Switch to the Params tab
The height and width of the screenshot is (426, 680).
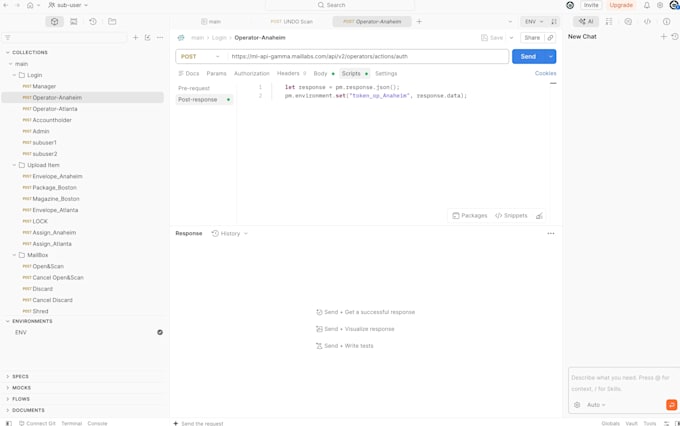point(216,73)
